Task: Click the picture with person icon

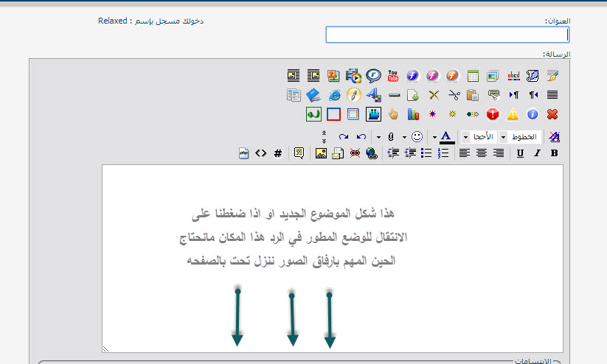Action: [x=333, y=76]
